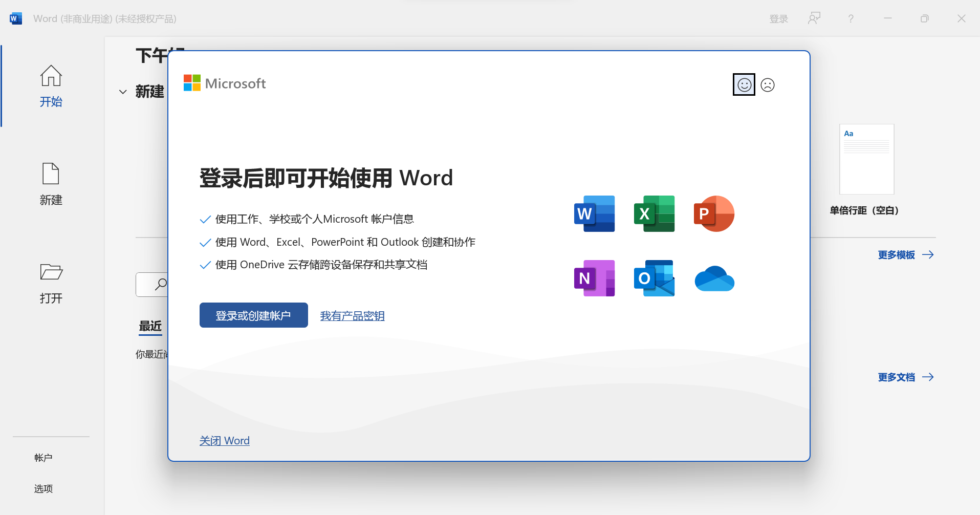Click the 登录后即可开始使用 Word heading
This screenshot has height=515, width=980.
[326, 178]
